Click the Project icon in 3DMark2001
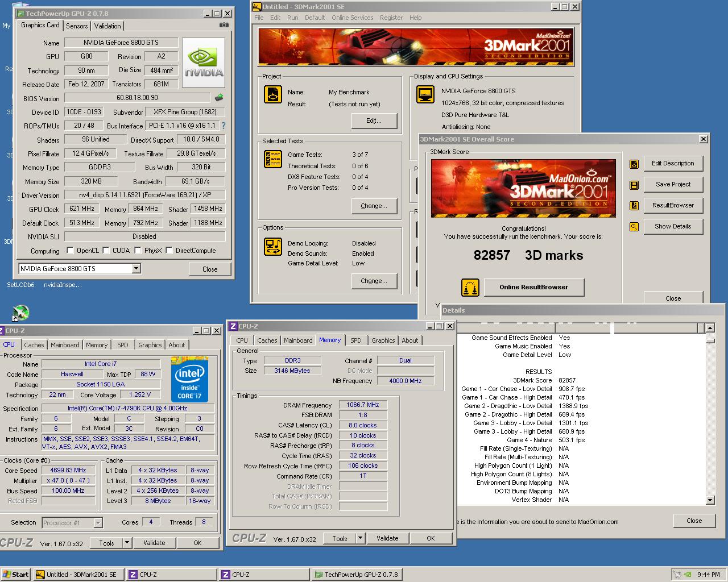 pyautogui.click(x=273, y=94)
